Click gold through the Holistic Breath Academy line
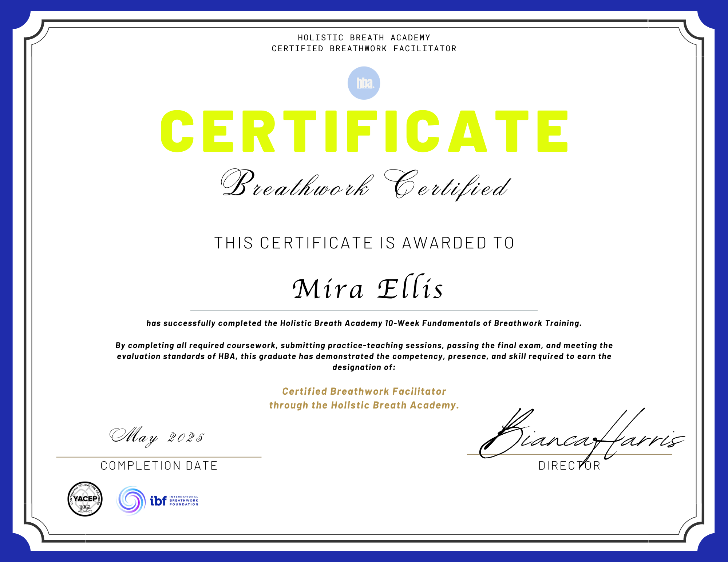 coord(364,405)
